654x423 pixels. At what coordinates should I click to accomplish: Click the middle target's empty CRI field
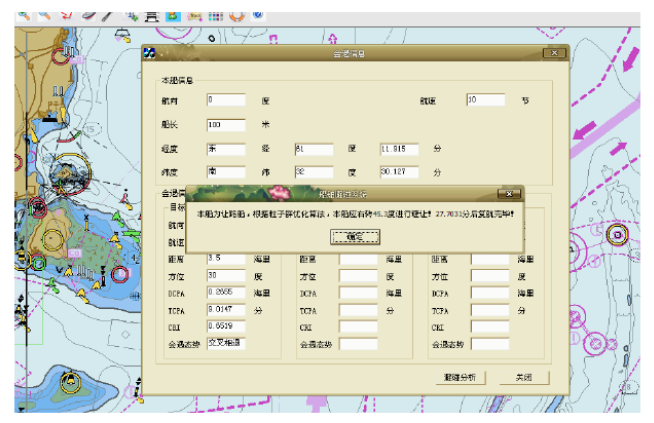click(358, 327)
